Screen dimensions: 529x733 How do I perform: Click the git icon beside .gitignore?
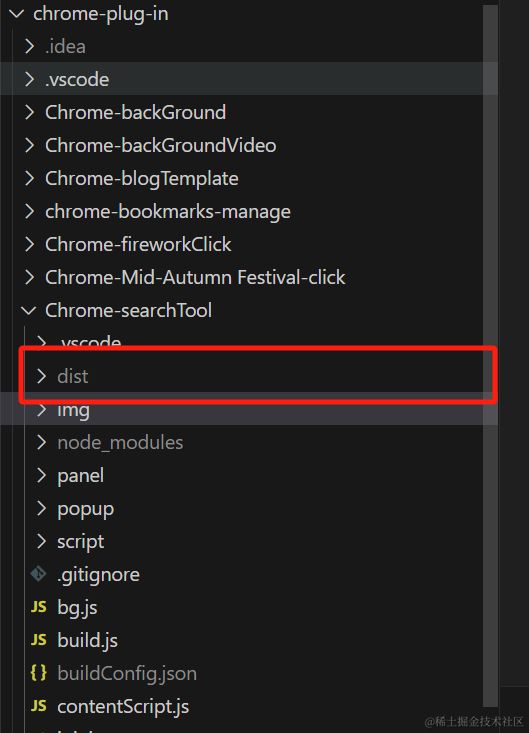tap(38, 574)
